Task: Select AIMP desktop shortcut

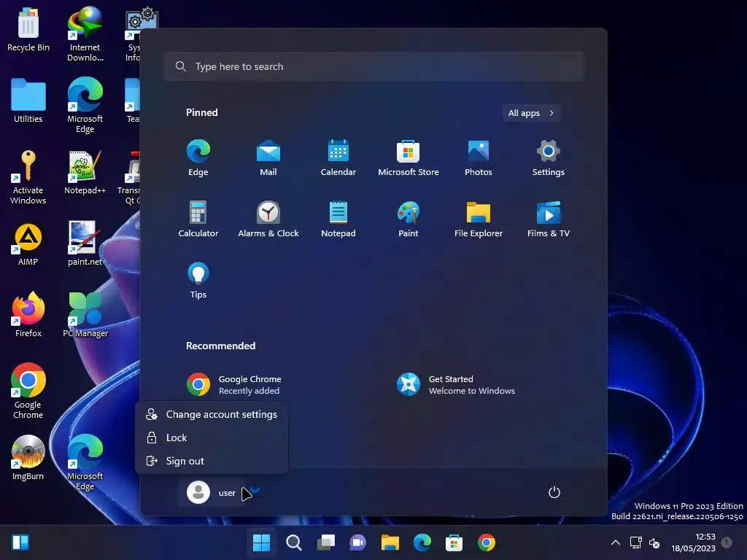Action: [28, 244]
